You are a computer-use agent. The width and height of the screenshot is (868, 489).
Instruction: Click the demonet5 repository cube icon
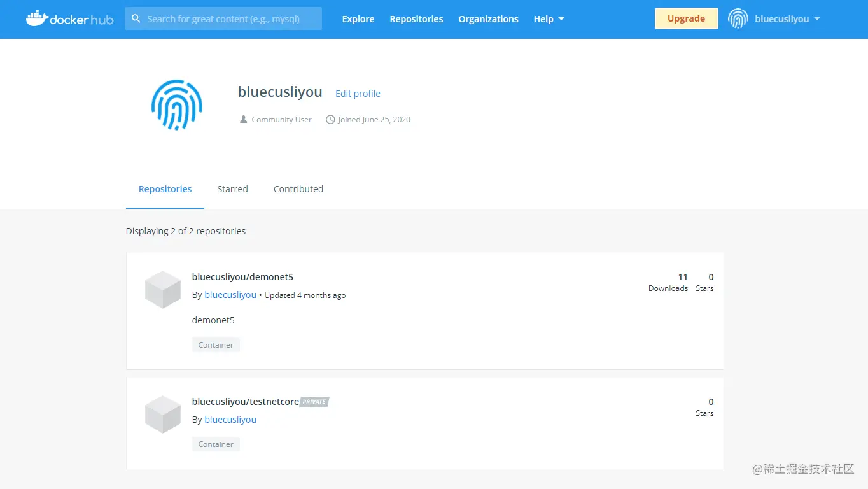[163, 290]
